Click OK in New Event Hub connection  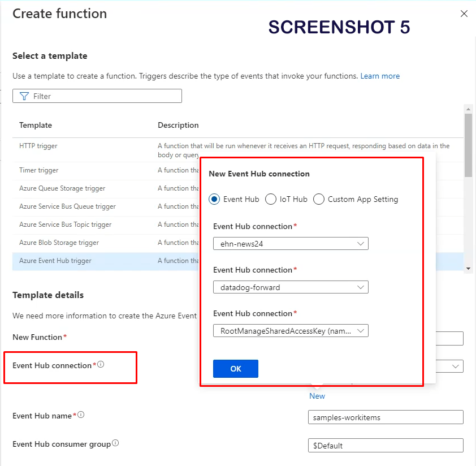pyautogui.click(x=236, y=369)
